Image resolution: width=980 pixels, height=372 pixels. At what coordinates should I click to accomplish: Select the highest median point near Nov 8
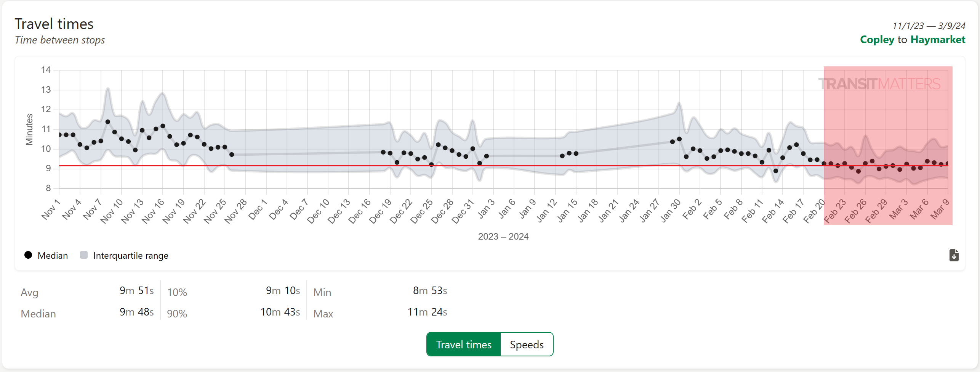tap(108, 122)
